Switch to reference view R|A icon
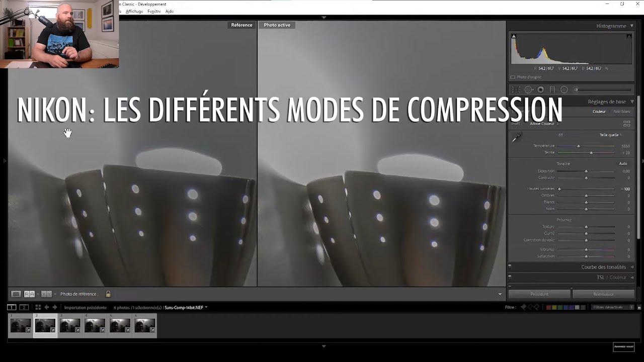The height and width of the screenshot is (362, 644). [x=29, y=294]
